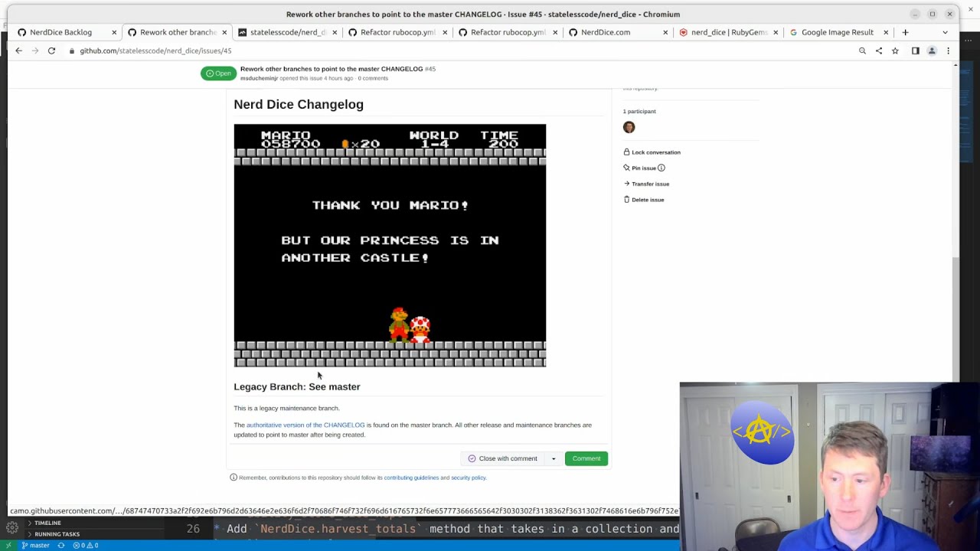Bookmark this page with the star icon
This screenshot has width=980, height=551.
895,51
